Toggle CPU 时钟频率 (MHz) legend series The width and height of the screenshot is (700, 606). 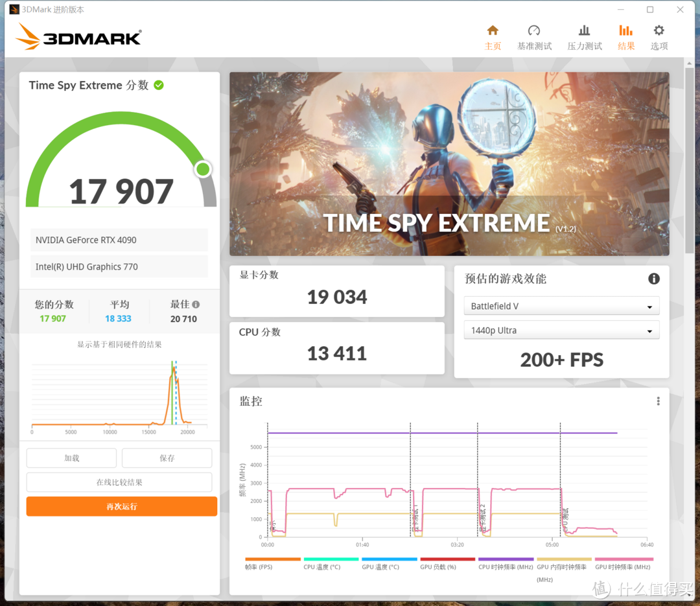coord(506,564)
